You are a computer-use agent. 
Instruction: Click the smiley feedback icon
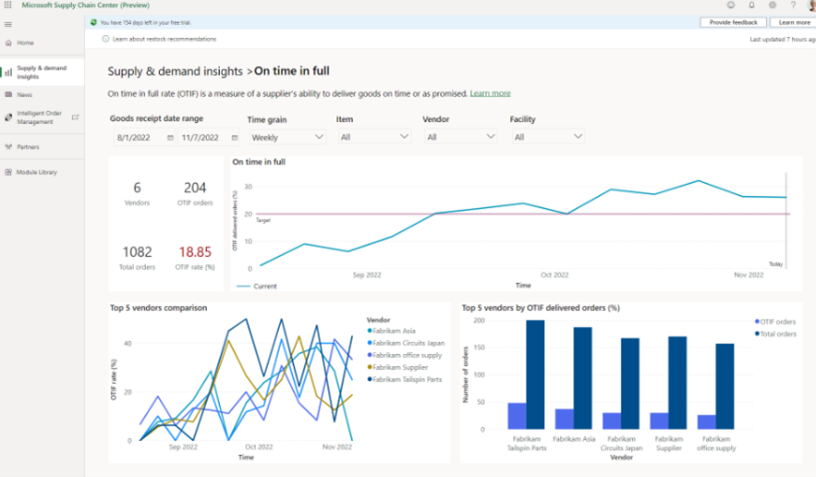[x=730, y=5]
